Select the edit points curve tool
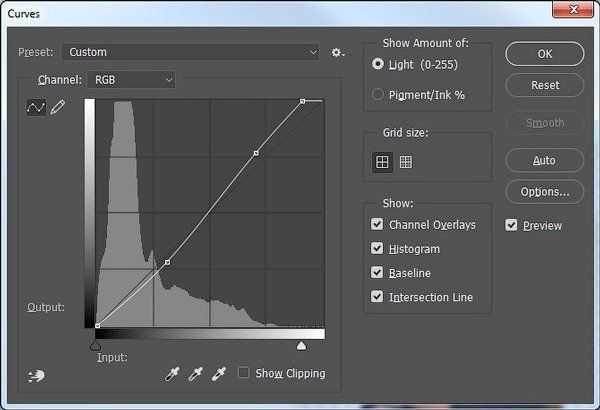 point(36,107)
